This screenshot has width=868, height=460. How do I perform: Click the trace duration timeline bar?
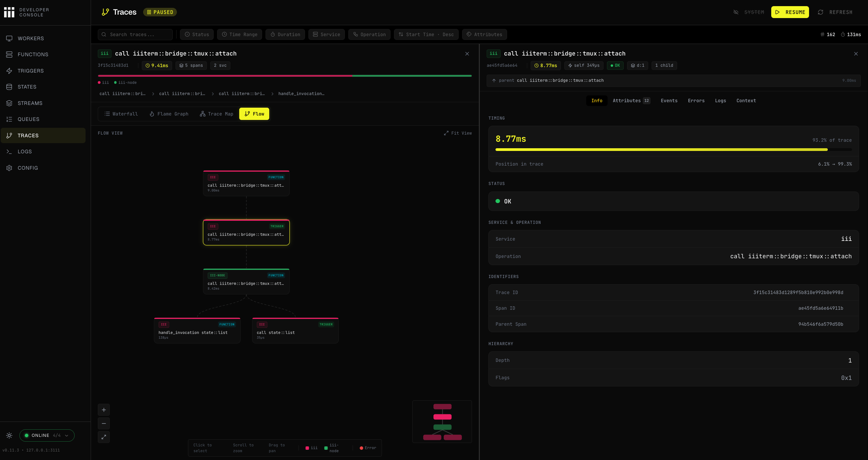coord(285,76)
